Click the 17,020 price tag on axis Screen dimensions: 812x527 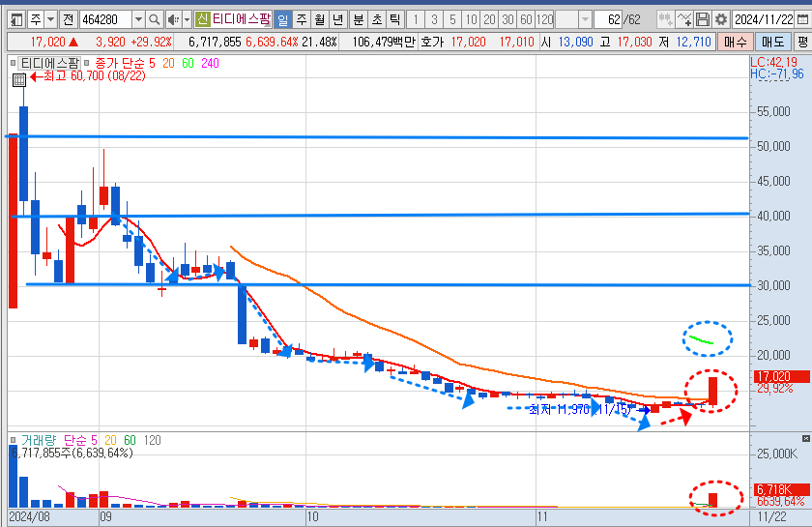tap(781, 377)
